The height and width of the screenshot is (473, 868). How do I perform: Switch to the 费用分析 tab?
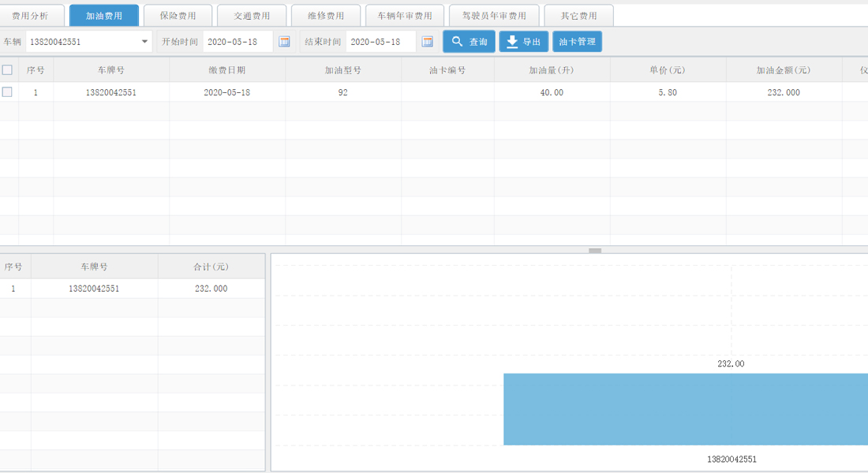click(31, 16)
